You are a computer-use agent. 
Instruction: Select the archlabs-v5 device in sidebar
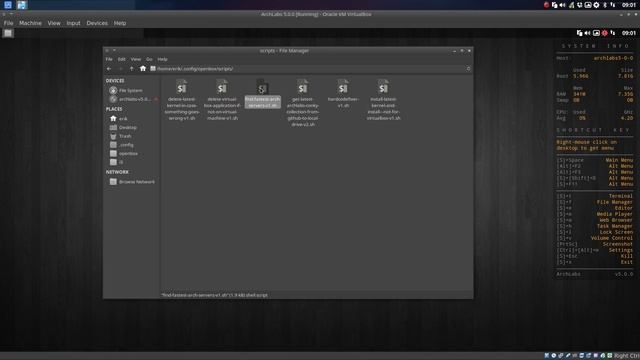tap(130, 99)
